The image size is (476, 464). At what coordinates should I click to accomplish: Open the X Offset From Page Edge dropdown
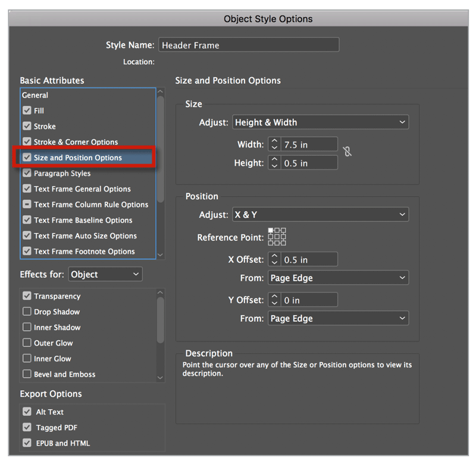pos(338,278)
